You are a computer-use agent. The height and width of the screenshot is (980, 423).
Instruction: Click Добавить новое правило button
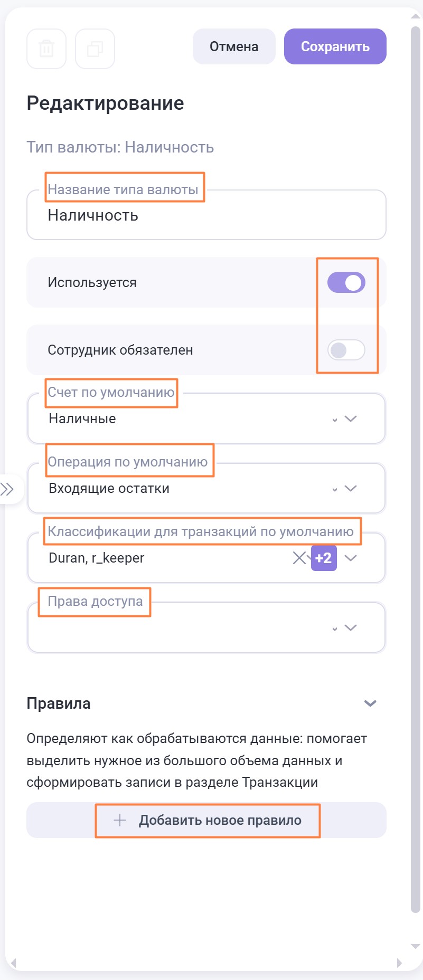tap(220, 820)
